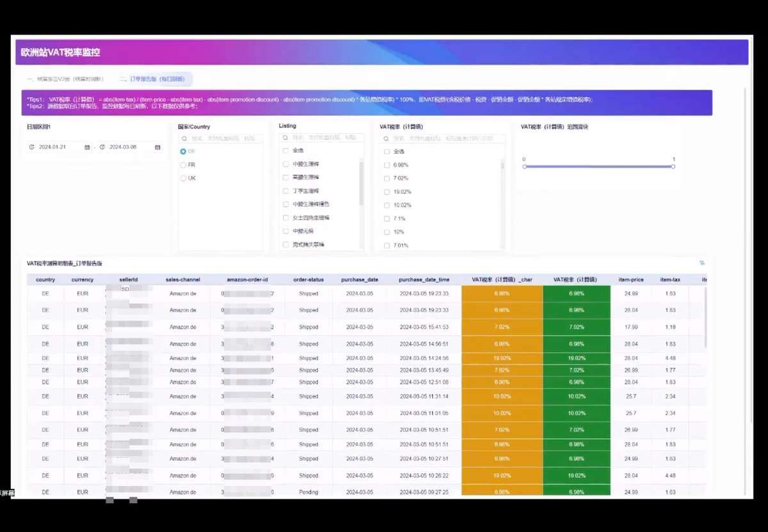Click clock icon before 2024-01-21 date
Image resolution: width=768 pixels, height=532 pixels.
point(32,147)
